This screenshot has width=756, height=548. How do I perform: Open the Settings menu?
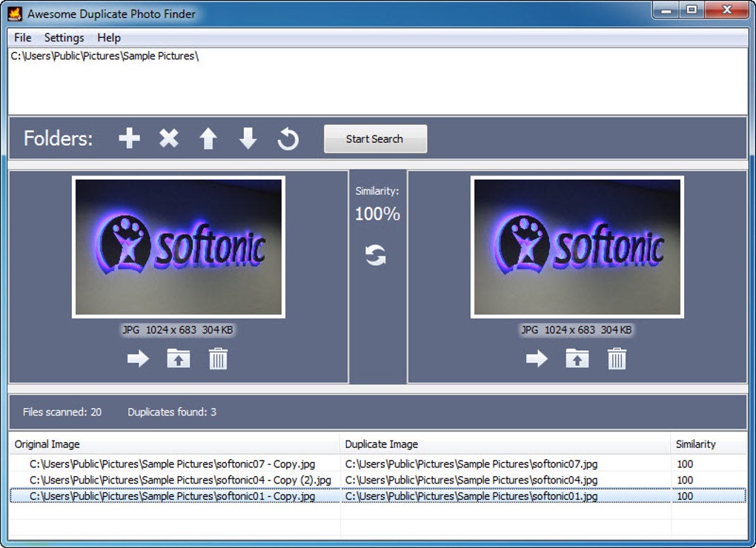pyautogui.click(x=64, y=38)
